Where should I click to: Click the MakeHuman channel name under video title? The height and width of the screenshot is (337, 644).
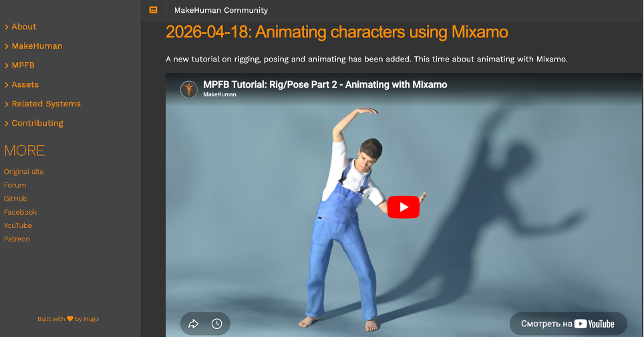pyautogui.click(x=220, y=94)
